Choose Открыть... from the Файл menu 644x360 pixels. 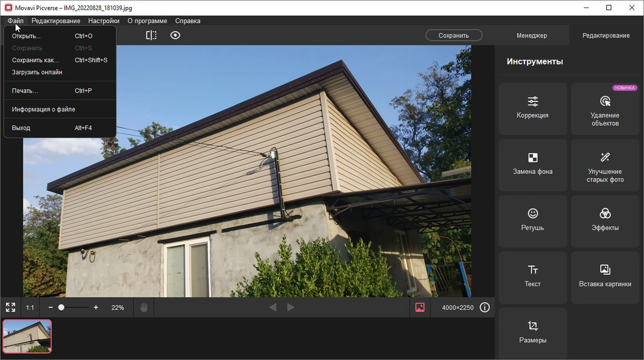click(60, 36)
